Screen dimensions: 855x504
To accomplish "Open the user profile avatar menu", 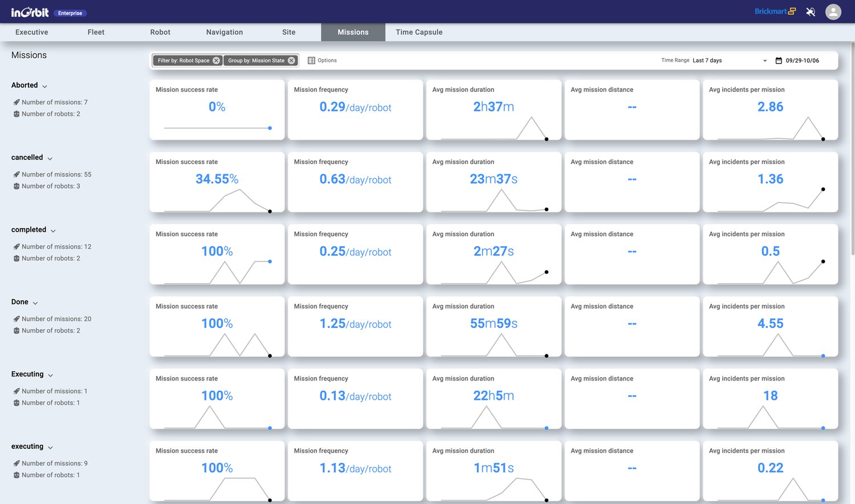I will point(833,12).
